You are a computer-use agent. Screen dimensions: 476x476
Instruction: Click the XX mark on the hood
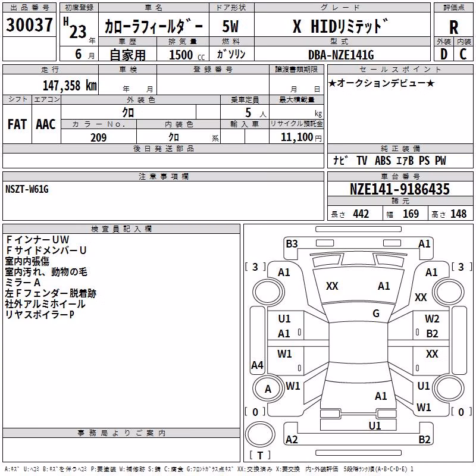point(332,286)
